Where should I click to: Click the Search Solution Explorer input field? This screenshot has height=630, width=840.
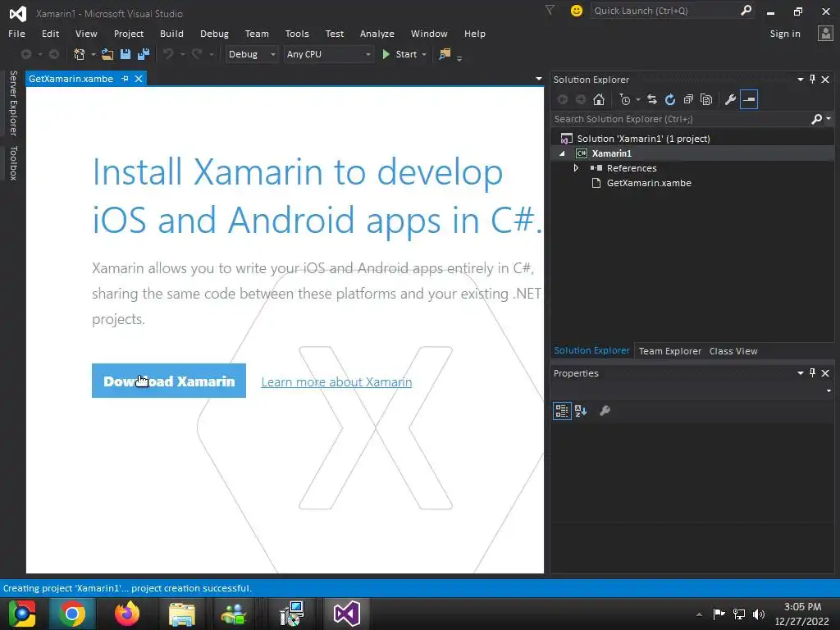tap(680, 119)
